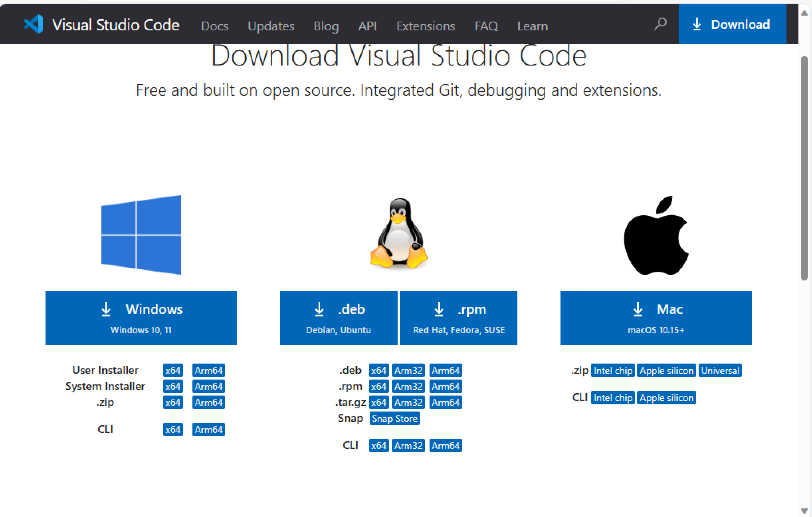The height and width of the screenshot is (517, 812).
Task: Click the Apple logo image
Action: pos(656,235)
